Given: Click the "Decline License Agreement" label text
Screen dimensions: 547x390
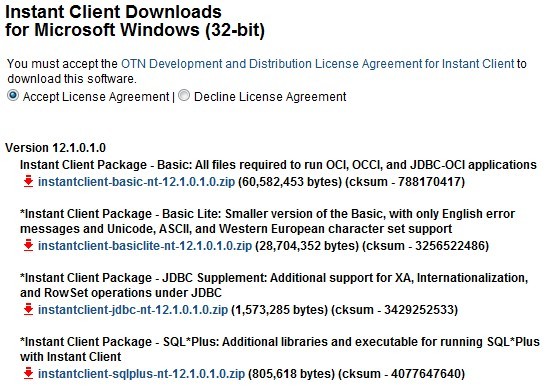Looking at the screenshot, I should point(270,97).
